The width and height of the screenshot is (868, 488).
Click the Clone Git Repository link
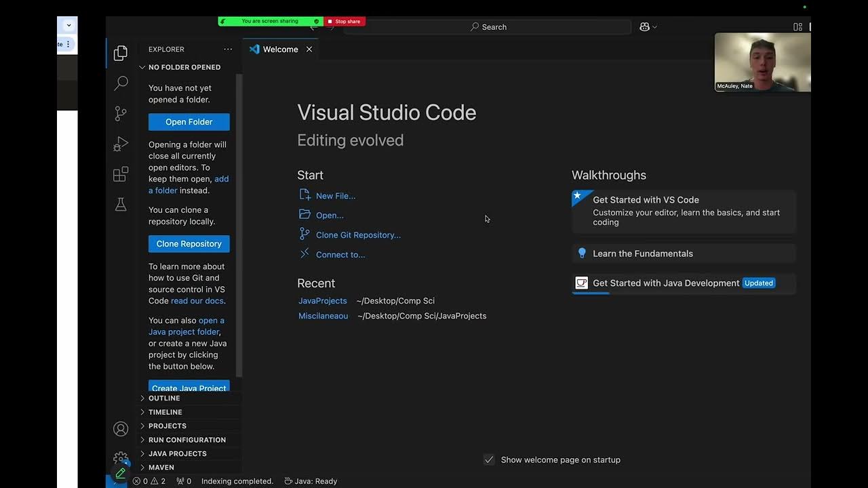(x=358, y=235)
